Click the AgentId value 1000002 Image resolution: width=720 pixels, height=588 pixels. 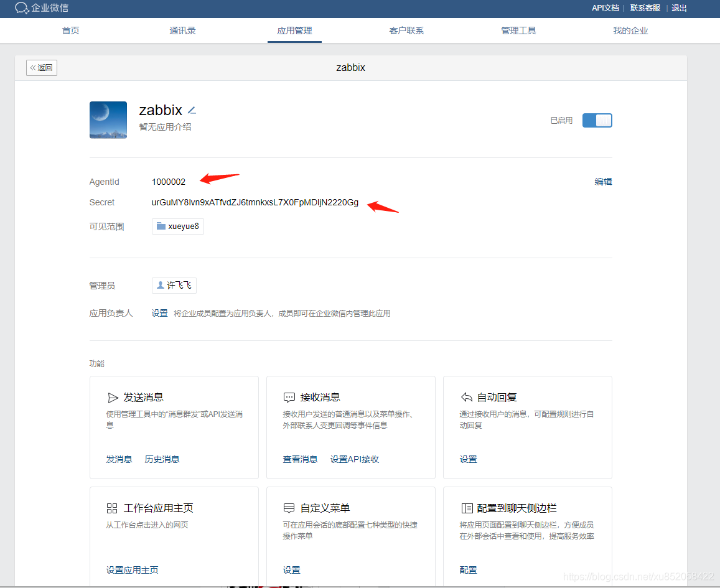coord(169,182)
